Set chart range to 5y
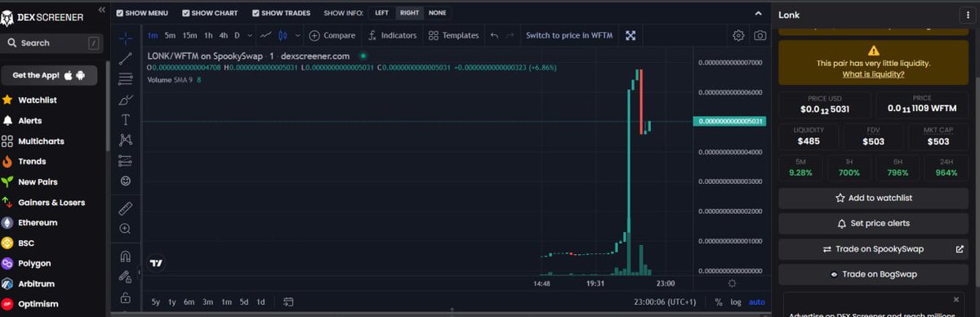980x317 pixels. point(155,302)
